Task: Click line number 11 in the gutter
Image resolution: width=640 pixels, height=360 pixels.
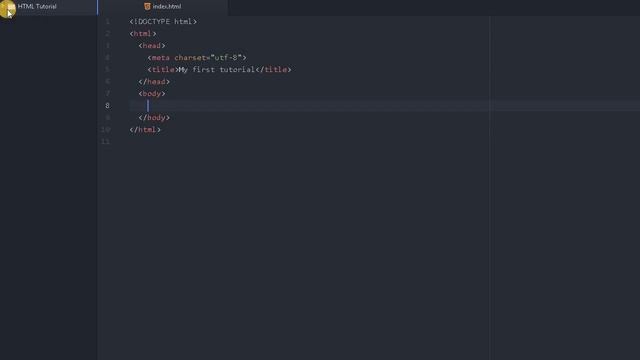Action: point(106,142)
